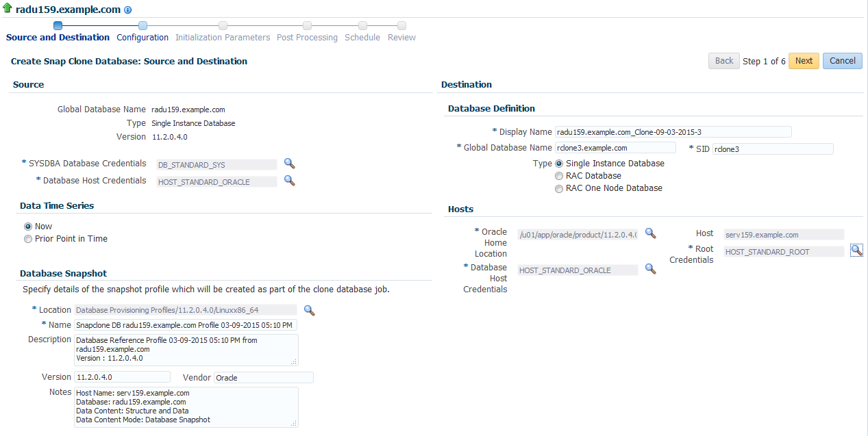Click the Global Database Name destination field

pyautogui.click(x=615, y=148)
